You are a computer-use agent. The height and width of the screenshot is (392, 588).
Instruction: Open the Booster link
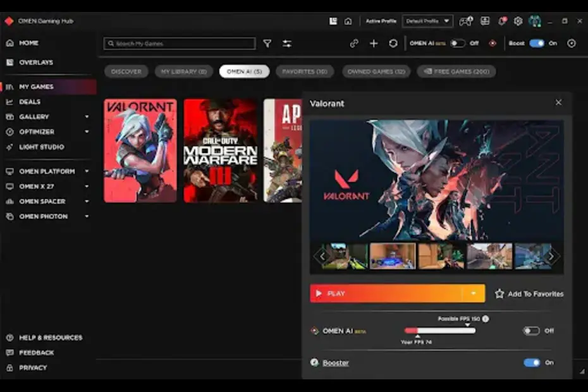tap(336, 363)
